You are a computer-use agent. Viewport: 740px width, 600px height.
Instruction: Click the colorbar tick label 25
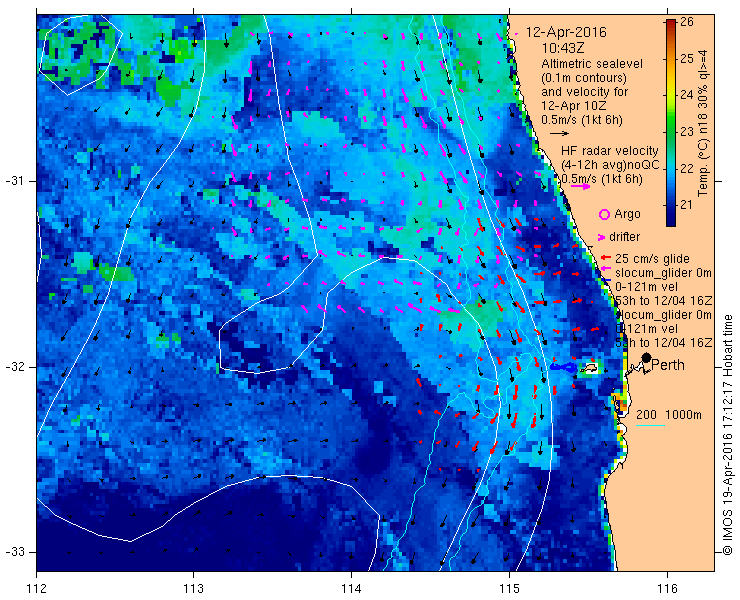click(687, 59)
